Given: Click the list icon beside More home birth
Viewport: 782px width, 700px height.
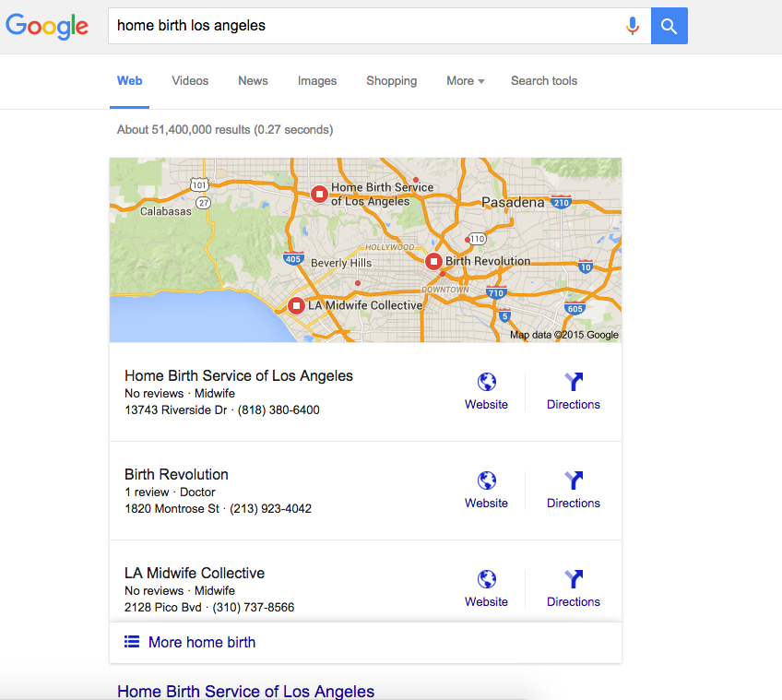Looking at the screenshot, I should click(x=132, y=642).
